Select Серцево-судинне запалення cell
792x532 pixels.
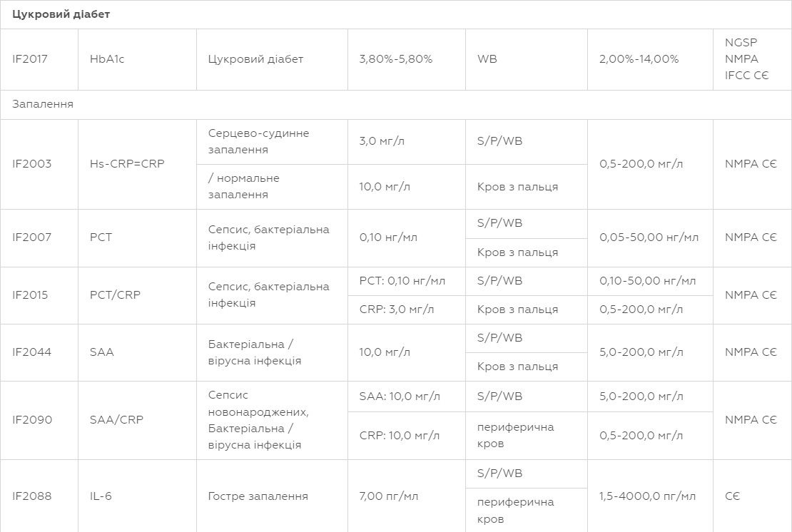[272, 142]
